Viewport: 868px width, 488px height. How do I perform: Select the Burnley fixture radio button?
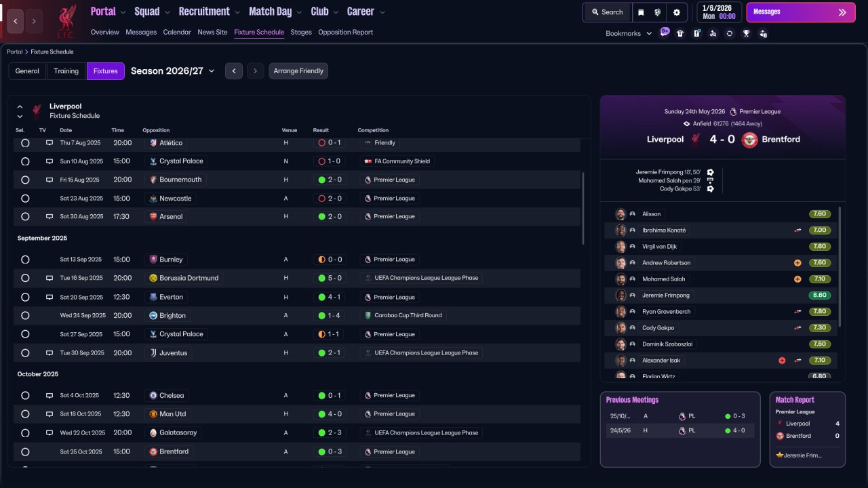[x=25, y=260]
